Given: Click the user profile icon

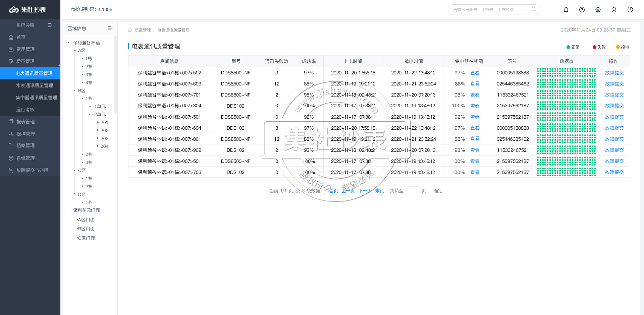Looking at the screenshot, I should tap(614, 10).
